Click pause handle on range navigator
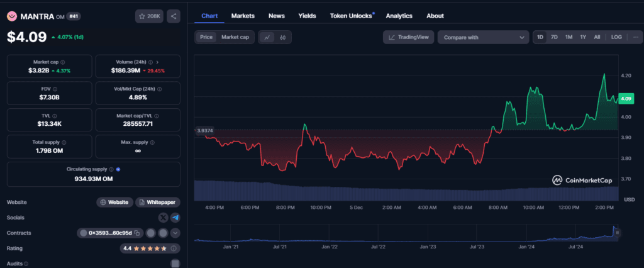This screenshot has height=268, width=644. [617, 233]
